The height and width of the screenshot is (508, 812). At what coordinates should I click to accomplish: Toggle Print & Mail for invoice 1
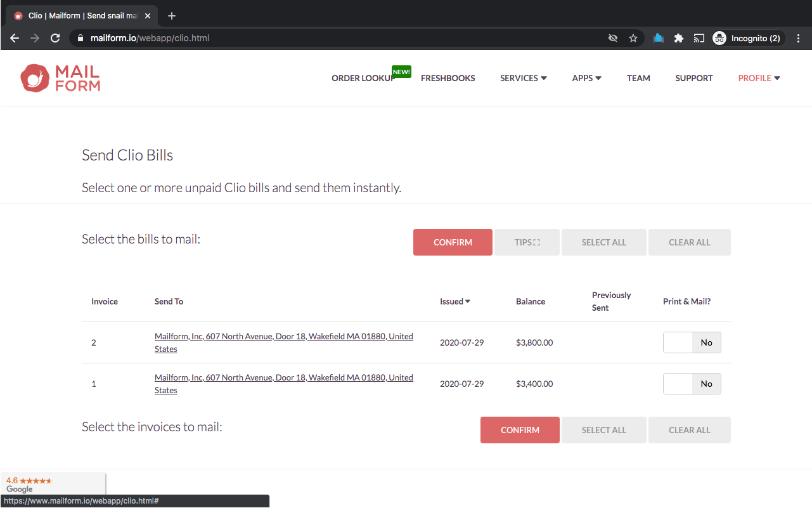click(x=692, y=384)
